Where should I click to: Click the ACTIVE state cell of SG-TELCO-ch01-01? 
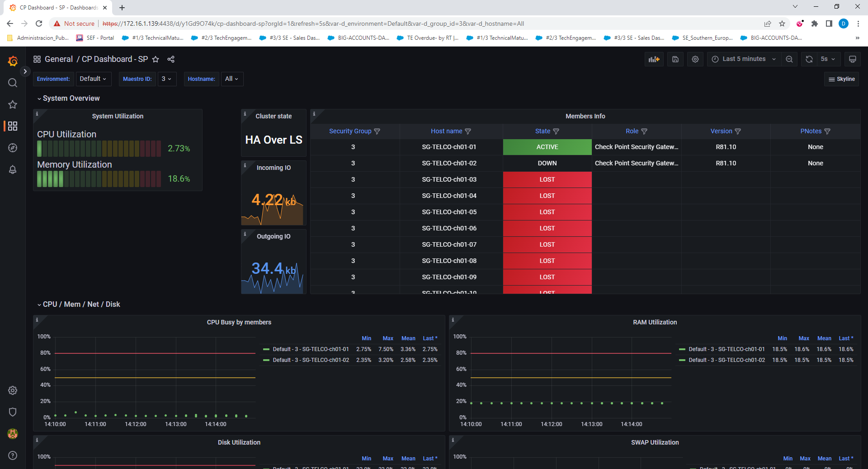tap(547, 147)
